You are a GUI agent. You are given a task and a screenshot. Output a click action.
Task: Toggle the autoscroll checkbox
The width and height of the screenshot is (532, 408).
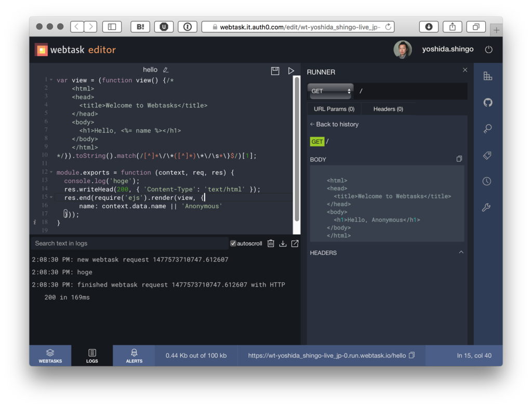pyautogui.click(x=233, y=243)
